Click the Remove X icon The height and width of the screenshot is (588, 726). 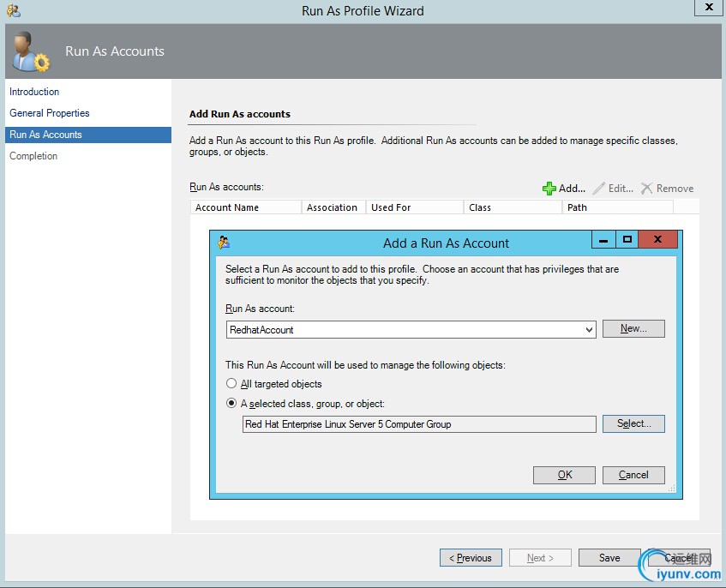coord(646,189)
